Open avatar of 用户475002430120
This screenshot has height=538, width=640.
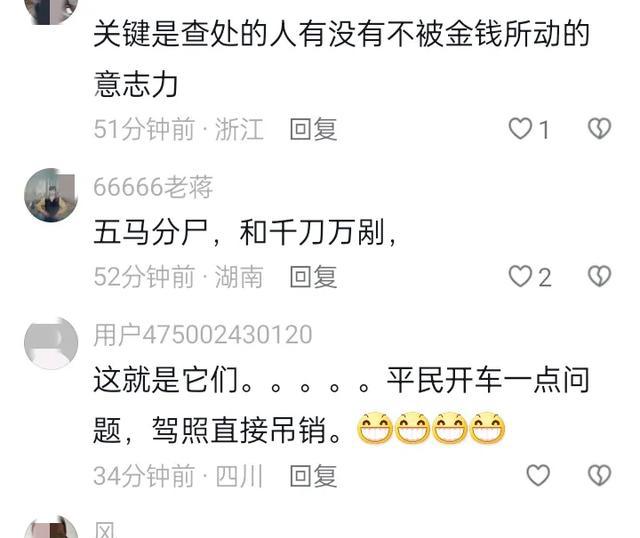tap(51, 343)
